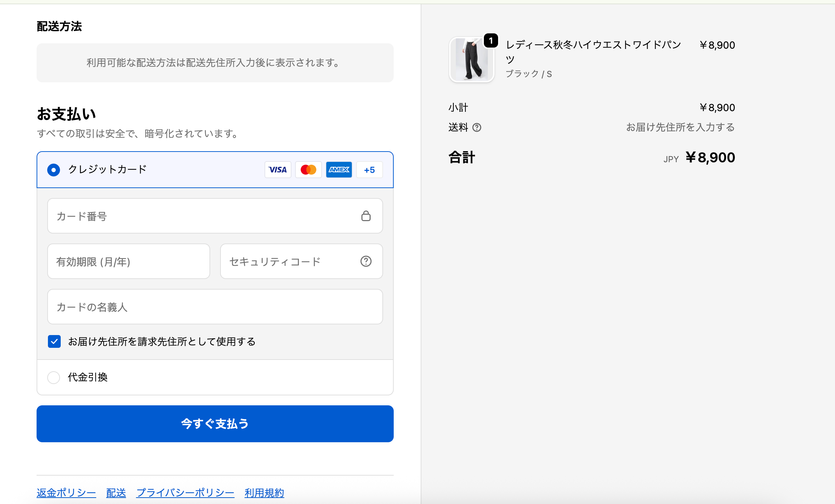This screenshot has height=504, width=835.
Task: Click the shipping cost help icon
Action: 477,127
